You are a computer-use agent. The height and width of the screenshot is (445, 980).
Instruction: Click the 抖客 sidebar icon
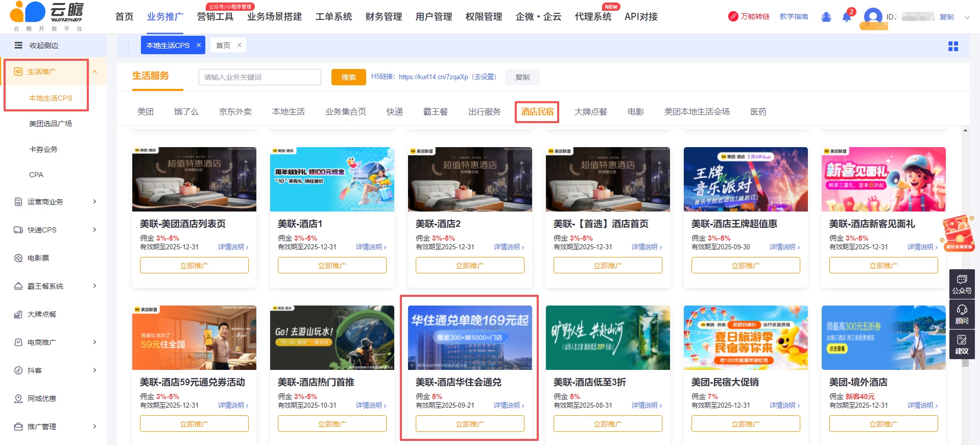point(18,370)
